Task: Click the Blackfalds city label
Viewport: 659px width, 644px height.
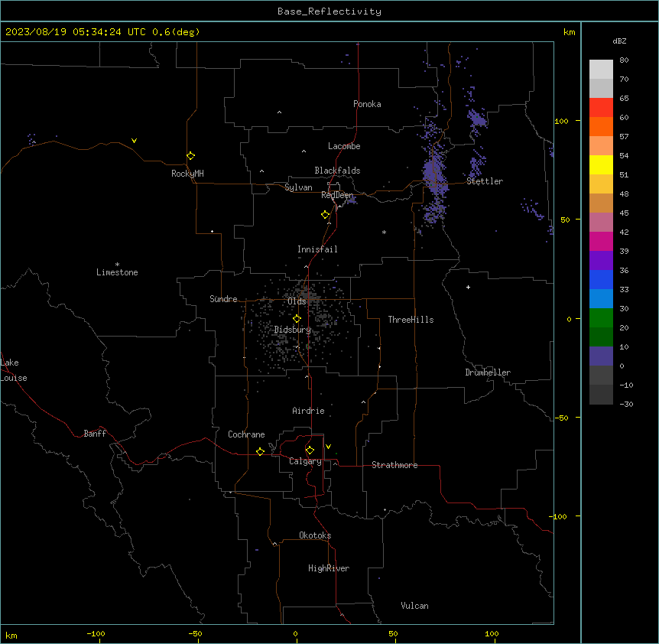Action: point(337,171)
